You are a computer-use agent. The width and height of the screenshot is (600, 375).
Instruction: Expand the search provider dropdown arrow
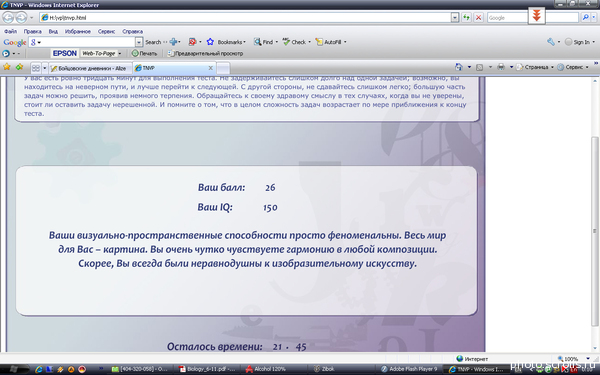(x=593, y=18)
